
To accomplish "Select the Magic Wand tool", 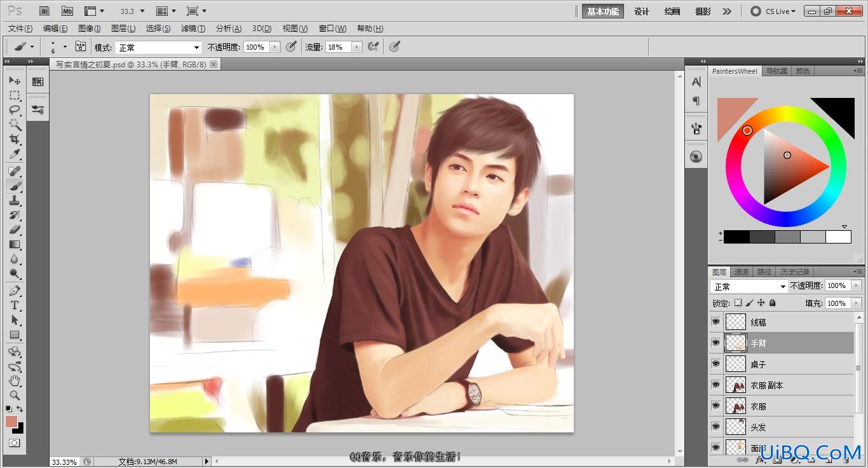I will [x=15, y=125].
